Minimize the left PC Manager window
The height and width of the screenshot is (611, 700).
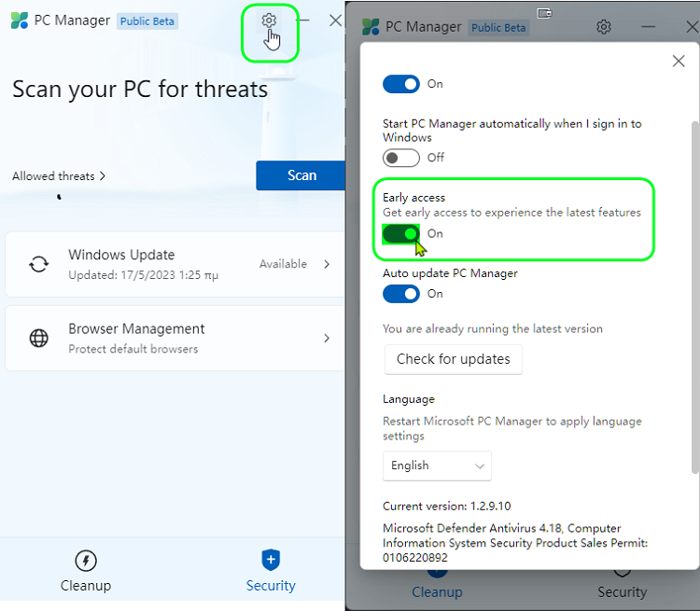[x=302, y=21]
